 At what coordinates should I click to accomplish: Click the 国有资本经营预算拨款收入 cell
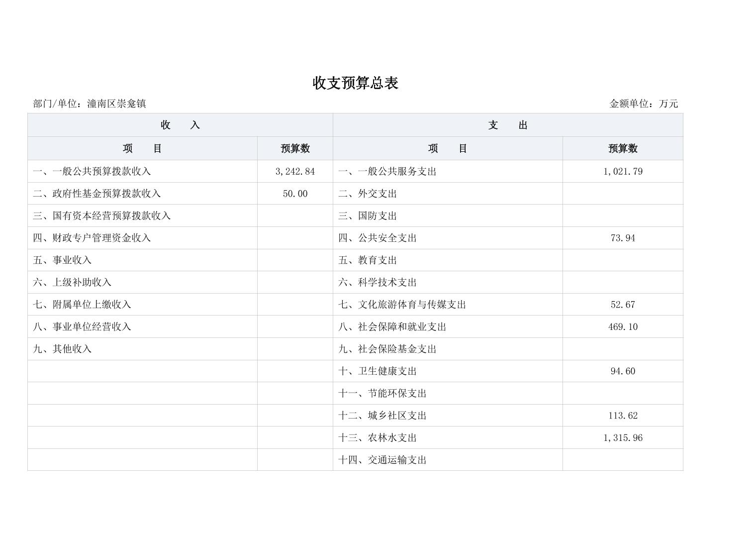pyautogui.click(x=102, y=215)
